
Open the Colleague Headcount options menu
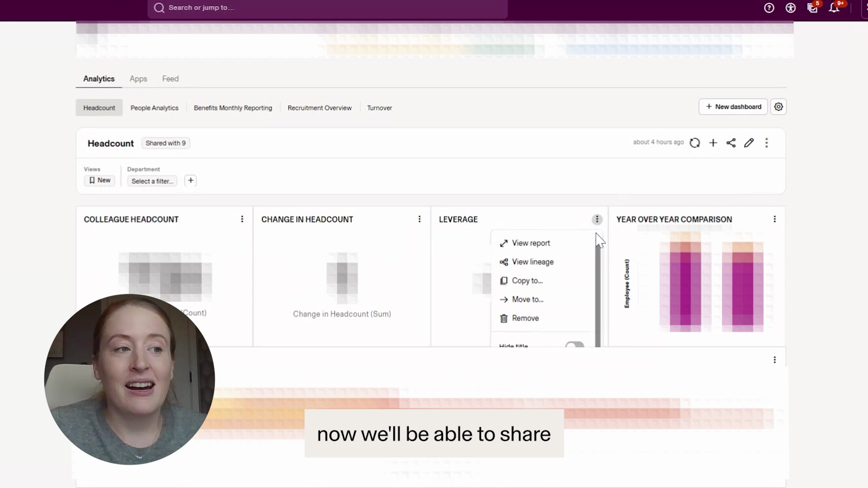[242, 219]
